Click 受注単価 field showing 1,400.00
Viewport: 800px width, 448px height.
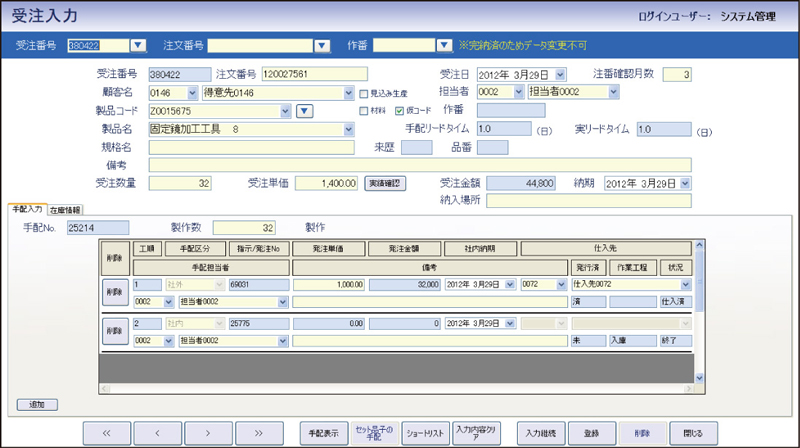point(327,183)
